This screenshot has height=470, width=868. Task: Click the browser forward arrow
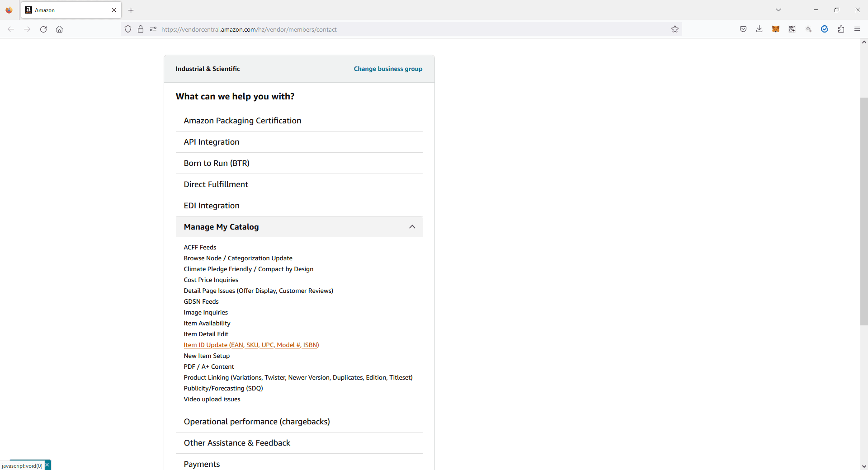(x=27, y=29)
